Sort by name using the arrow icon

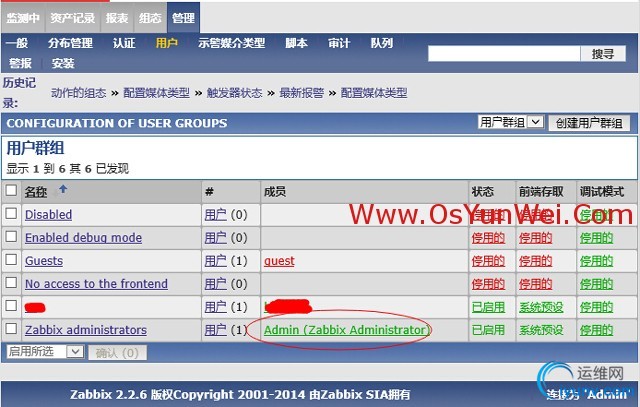pyautogui.click(x=62, y=189)
